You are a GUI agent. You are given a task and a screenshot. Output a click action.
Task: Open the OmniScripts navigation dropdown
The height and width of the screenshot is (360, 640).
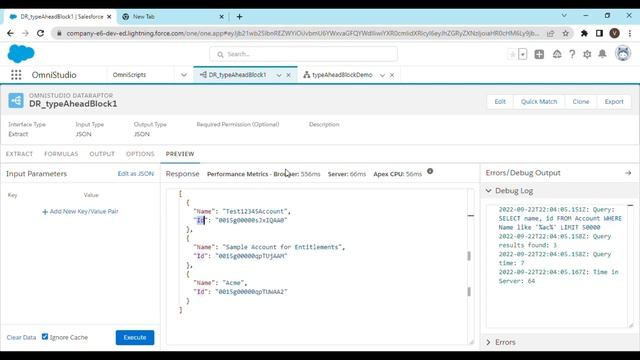[184, 75]
